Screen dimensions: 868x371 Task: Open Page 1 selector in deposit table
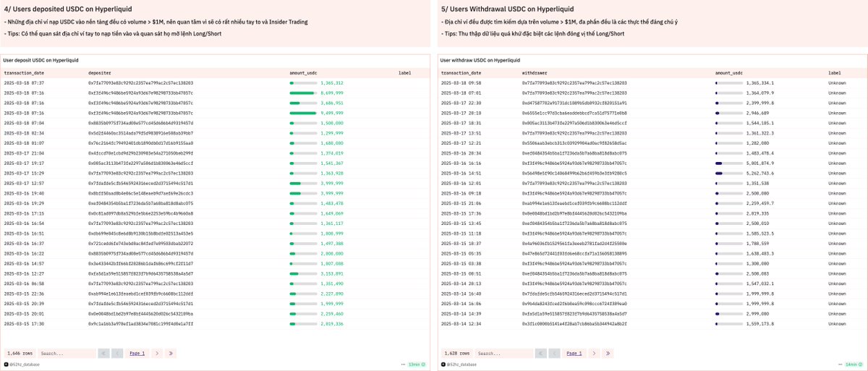137,353
